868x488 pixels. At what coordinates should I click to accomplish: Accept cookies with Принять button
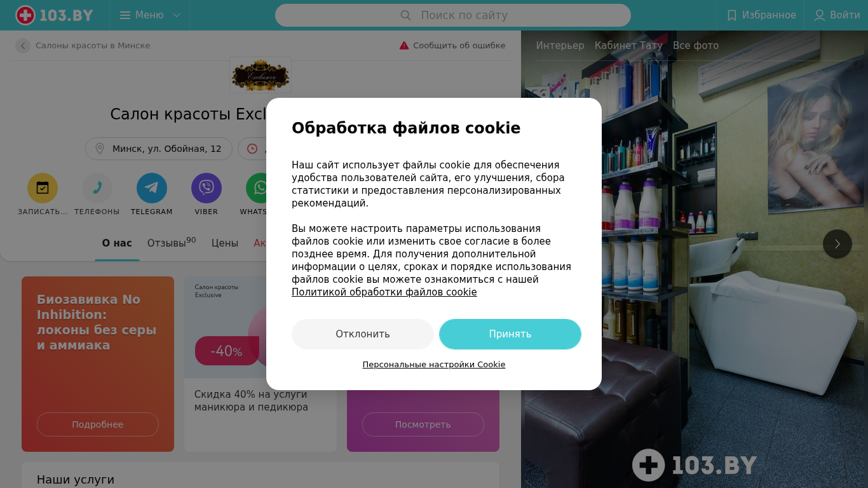(x=510, y=334)
